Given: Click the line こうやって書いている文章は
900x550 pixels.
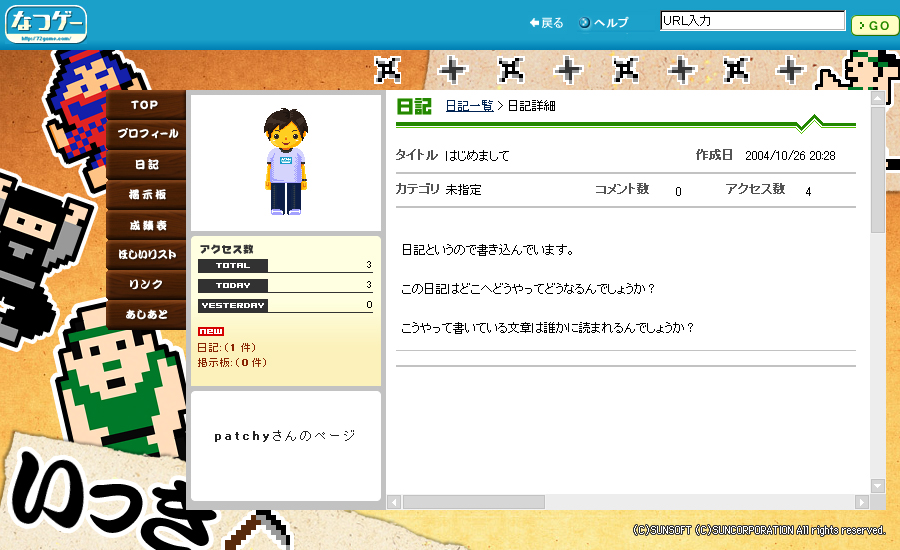Looking at the screenshot, I should click(x=548, y=327).
